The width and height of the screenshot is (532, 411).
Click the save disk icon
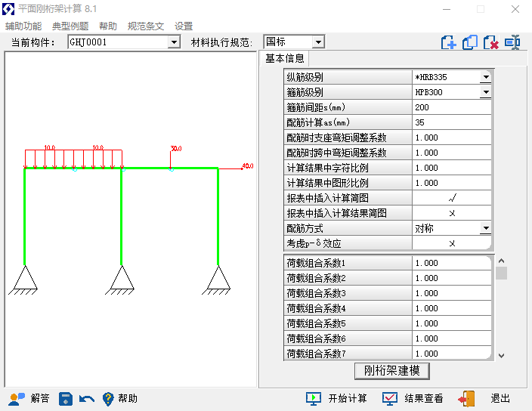click(x=66, y=398)
